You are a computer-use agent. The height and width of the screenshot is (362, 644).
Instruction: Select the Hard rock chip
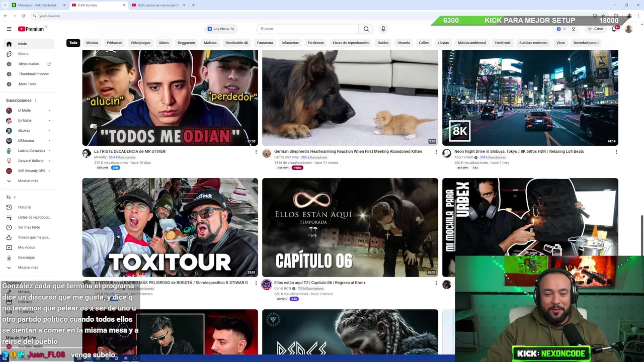(x=502, y=43)
